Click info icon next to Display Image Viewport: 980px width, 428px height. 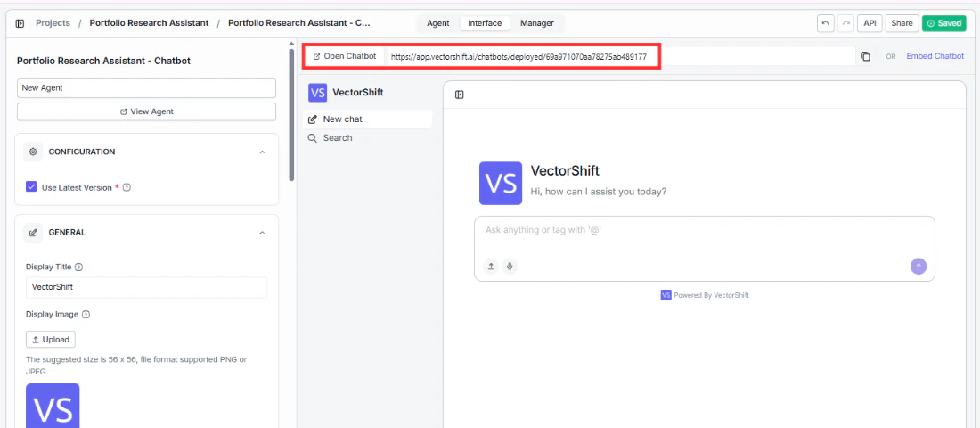86,315
